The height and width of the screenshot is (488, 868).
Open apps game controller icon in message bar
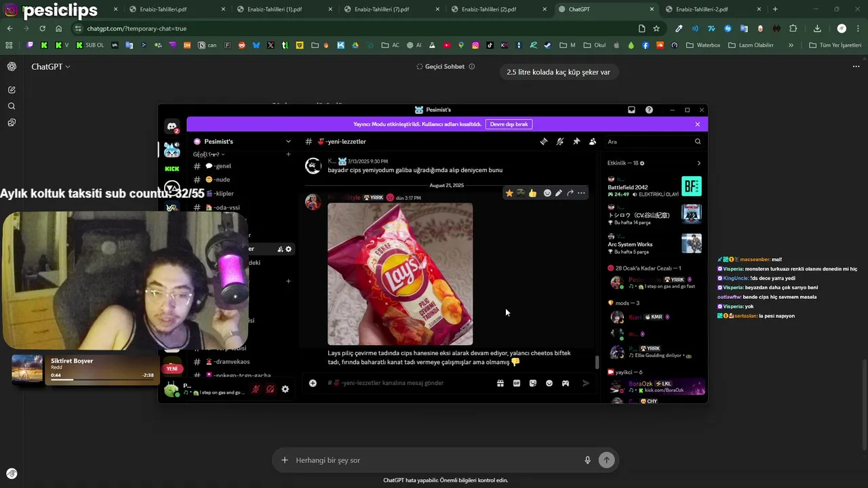566,383
